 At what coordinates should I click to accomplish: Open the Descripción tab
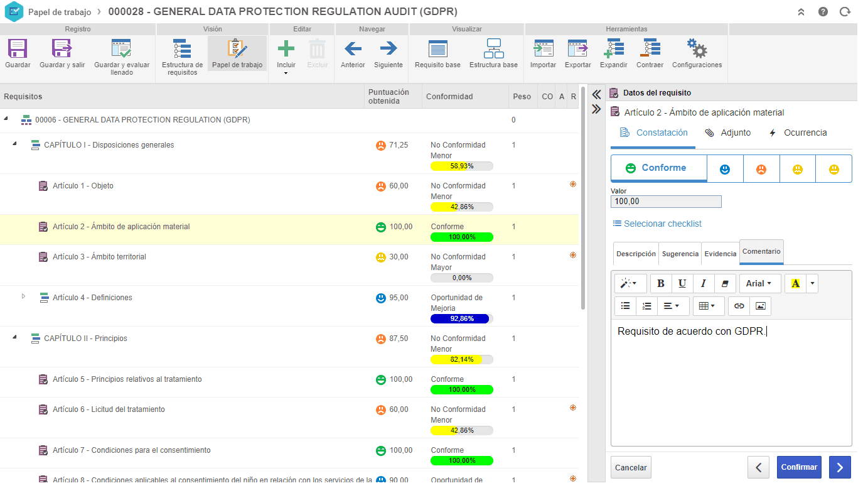click(x=636, y=254)
